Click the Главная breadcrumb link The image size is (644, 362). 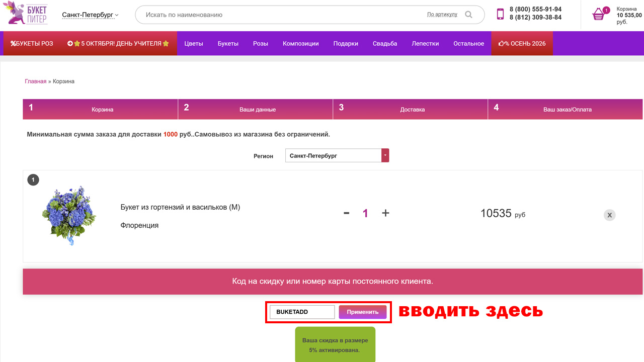[35, 81]
